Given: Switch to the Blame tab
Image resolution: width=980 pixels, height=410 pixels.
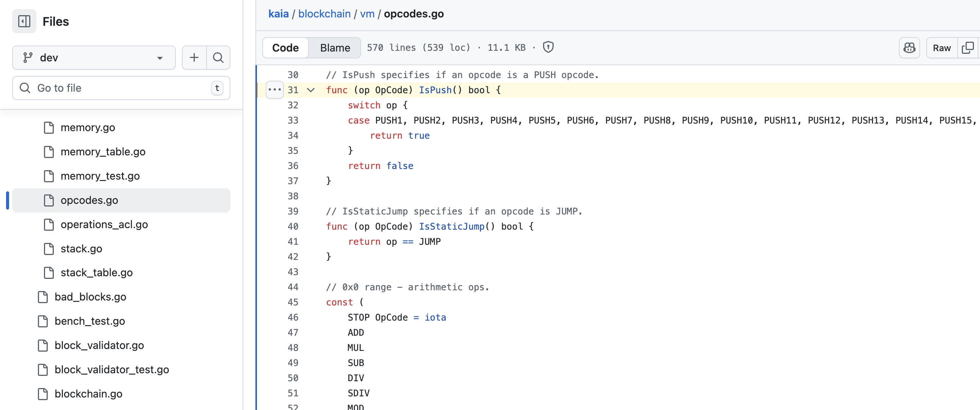Looking at the screenshot, I should click(335, 47).
